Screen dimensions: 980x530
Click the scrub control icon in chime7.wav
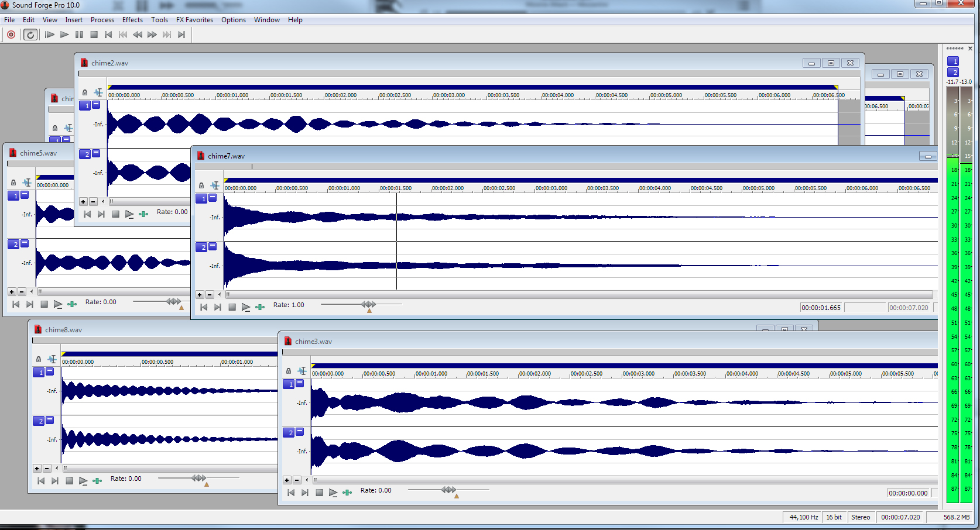[260, 307]
